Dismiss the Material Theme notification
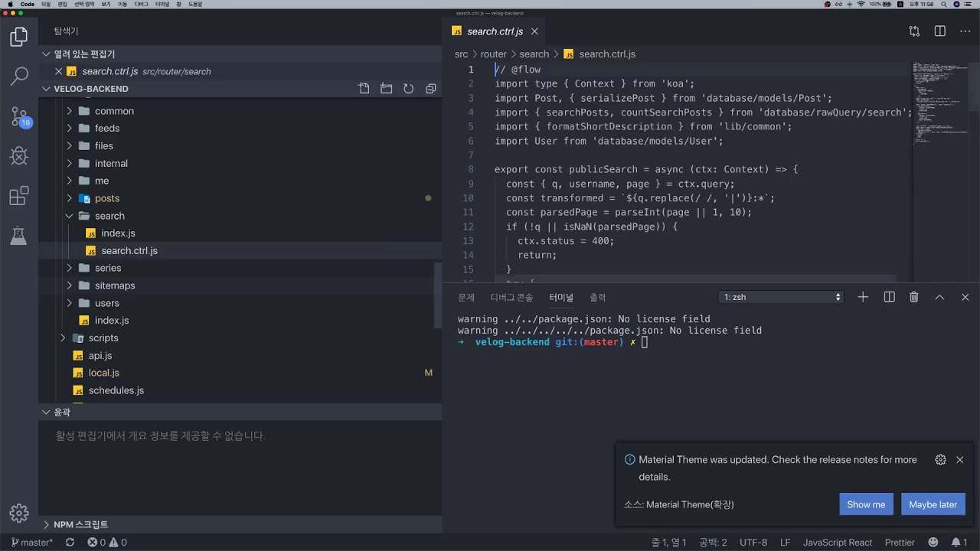The height and width of the screenshot is (551, 980). [960, 460]
